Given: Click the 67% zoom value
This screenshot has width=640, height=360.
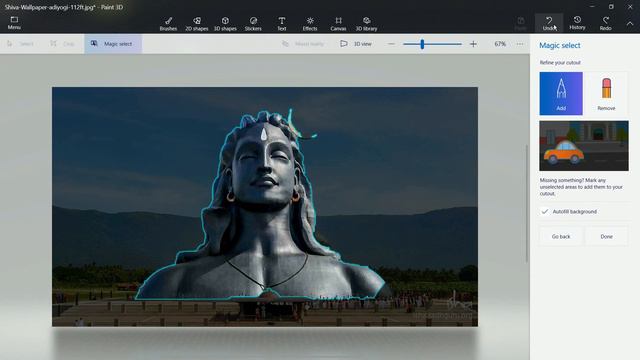Looking at the screenshot, I should coord(500,44).
